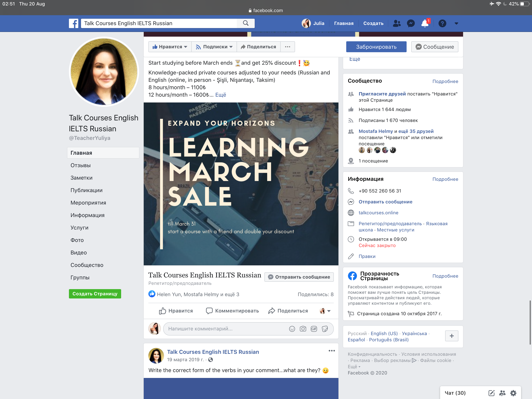Click the Facebook search input field

(x=159, y=23)
